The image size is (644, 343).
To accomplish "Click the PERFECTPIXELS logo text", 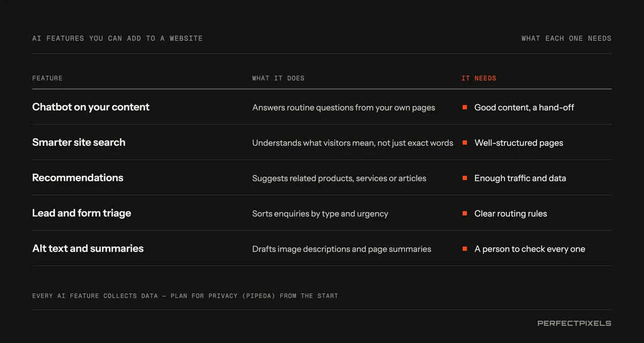I will 574,323.
